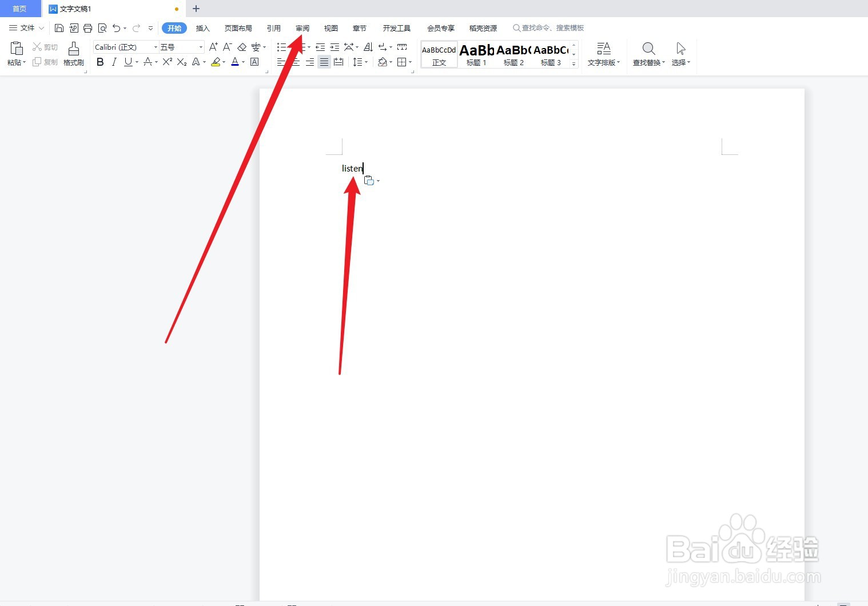Click the text highlight color marker

coord(216,62)
